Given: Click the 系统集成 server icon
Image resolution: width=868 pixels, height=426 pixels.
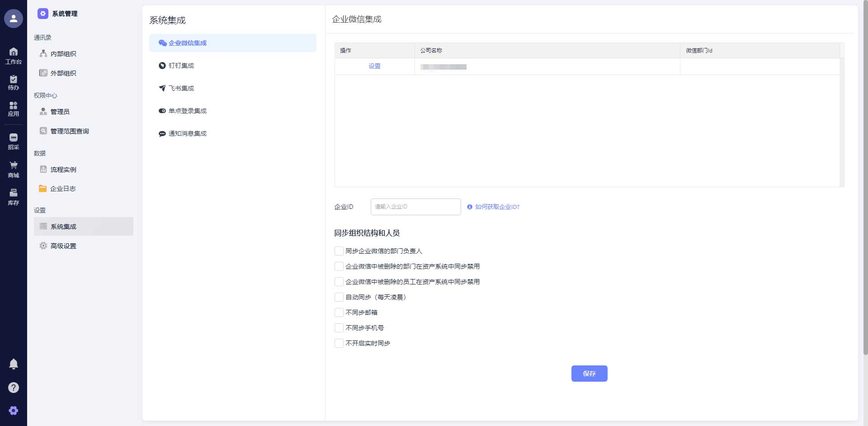Looking at the screenshot, I should click(x=43, y=226).
